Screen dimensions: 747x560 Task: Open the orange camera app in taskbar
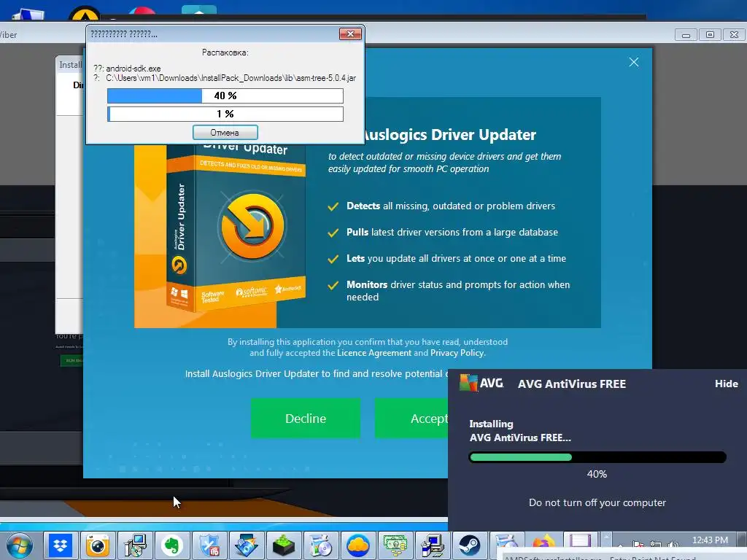click(98, 545)
